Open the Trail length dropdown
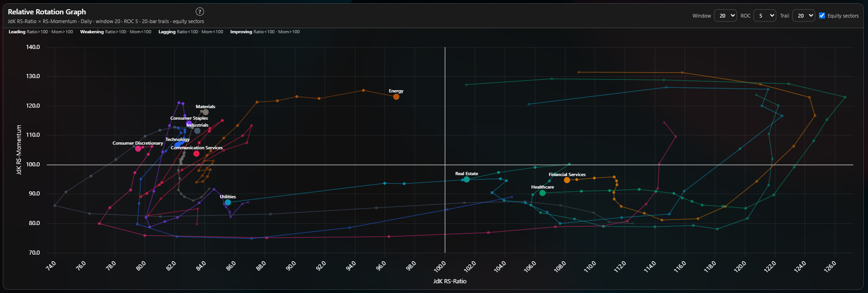The image size is (868, 293). pyautogui.click(x=803, y=16)
